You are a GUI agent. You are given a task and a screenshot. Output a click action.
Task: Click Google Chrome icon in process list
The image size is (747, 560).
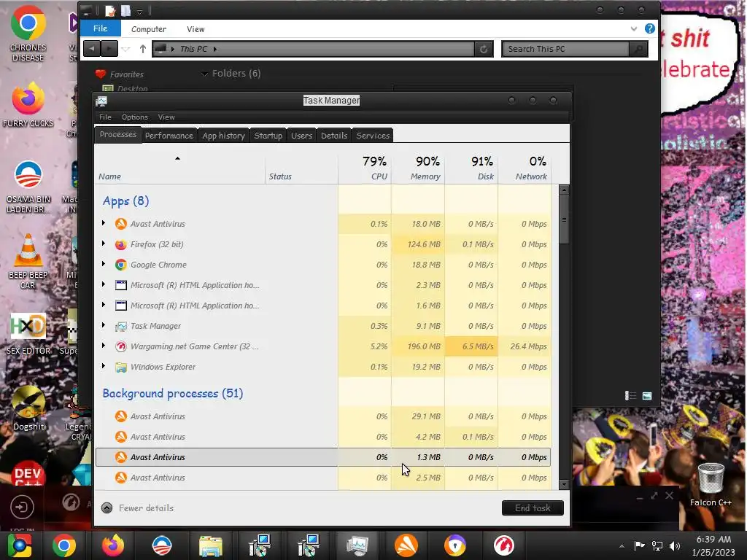(x=121, y=264)
